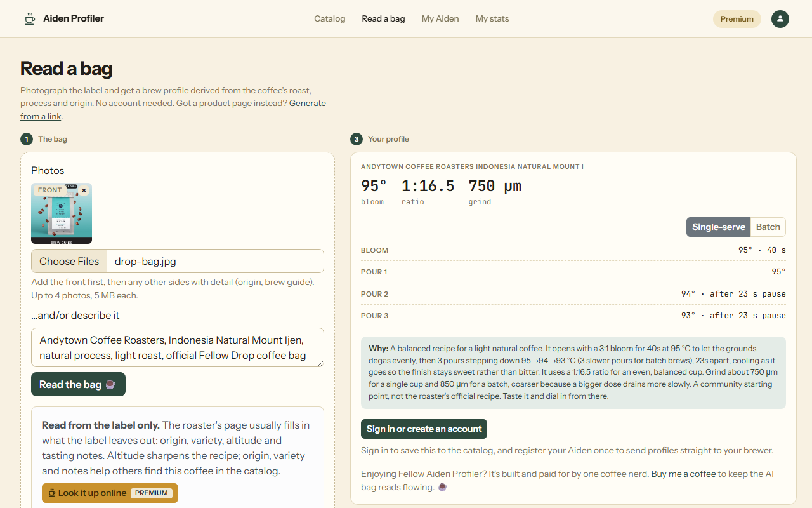Click the BLOOM row label
Screen dimensions: 812x508
pyautogui.click(x=374, y=250)
